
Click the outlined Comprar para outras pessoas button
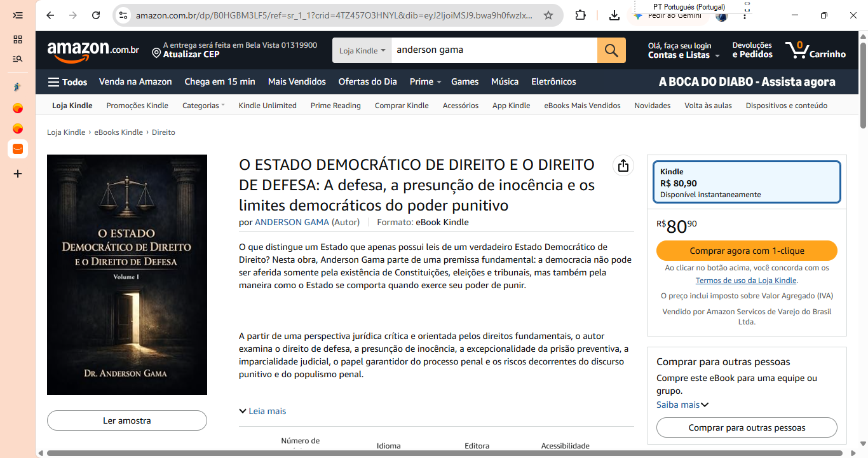tap(747, 427)
